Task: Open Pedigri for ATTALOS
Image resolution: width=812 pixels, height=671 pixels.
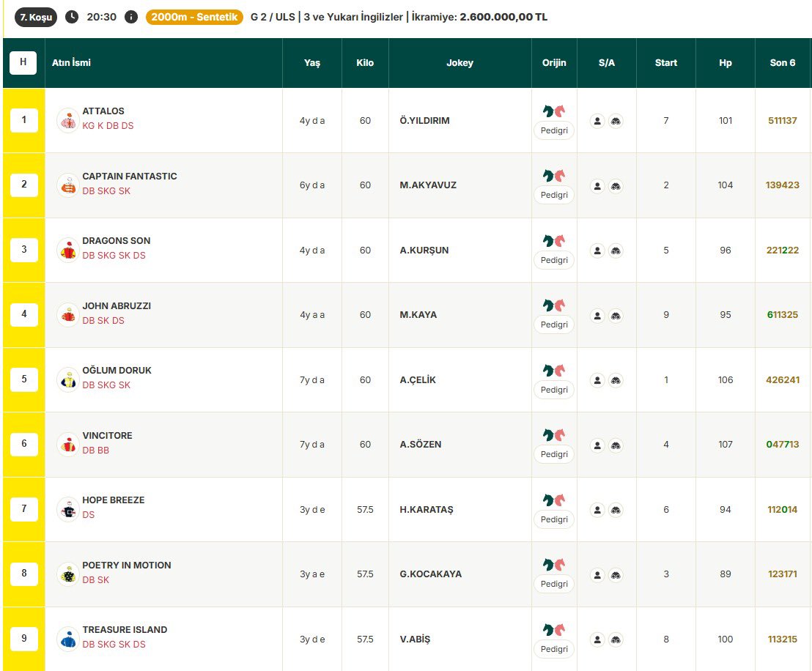Action: pos(554,130)
